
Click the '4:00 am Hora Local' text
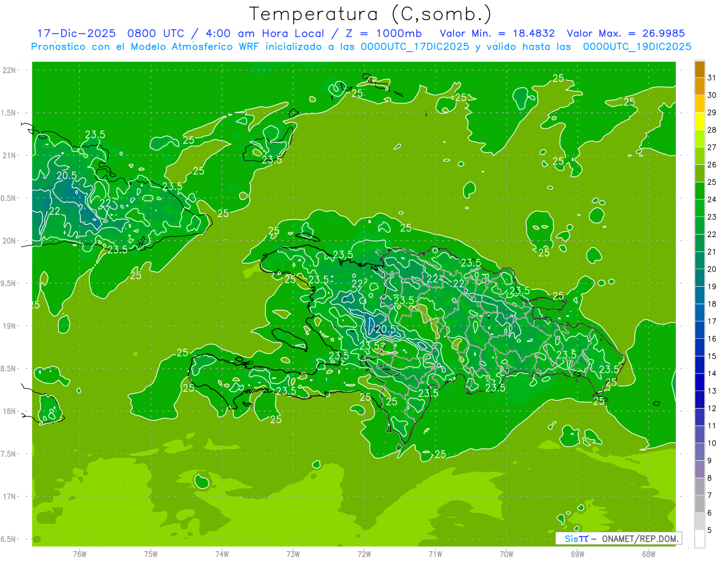click(265, 33)
